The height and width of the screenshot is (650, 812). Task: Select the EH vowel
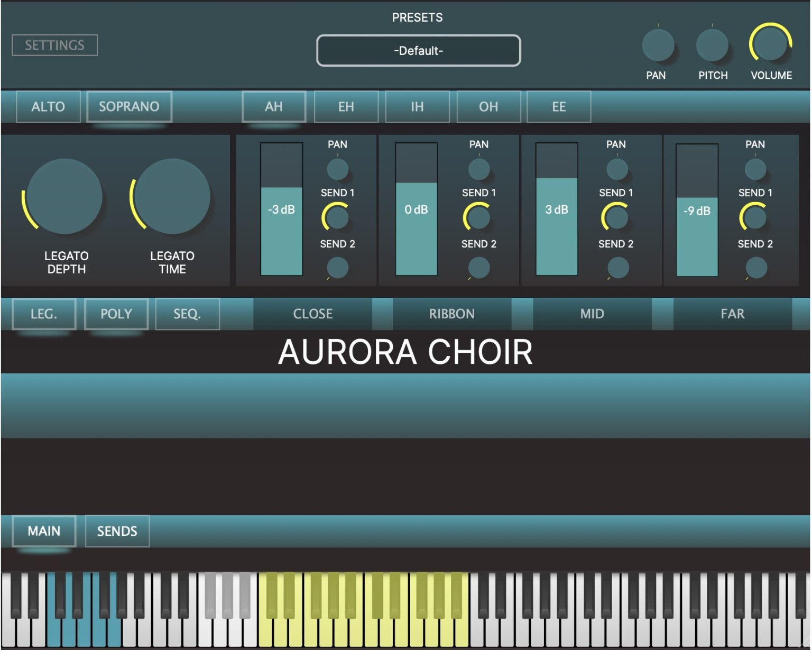346,106
